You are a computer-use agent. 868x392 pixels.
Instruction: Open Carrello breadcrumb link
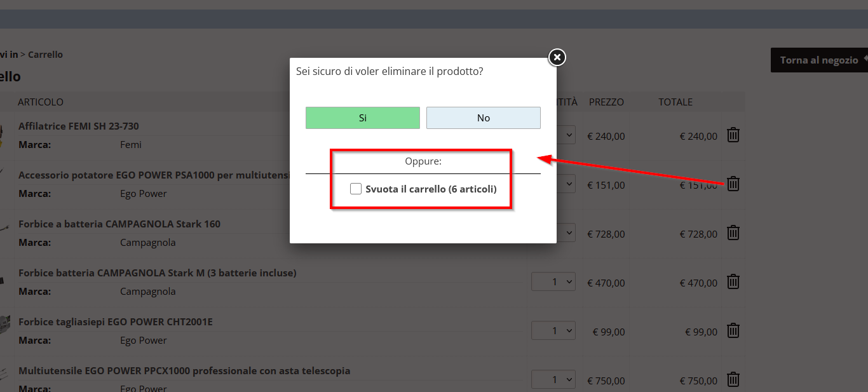45,55
